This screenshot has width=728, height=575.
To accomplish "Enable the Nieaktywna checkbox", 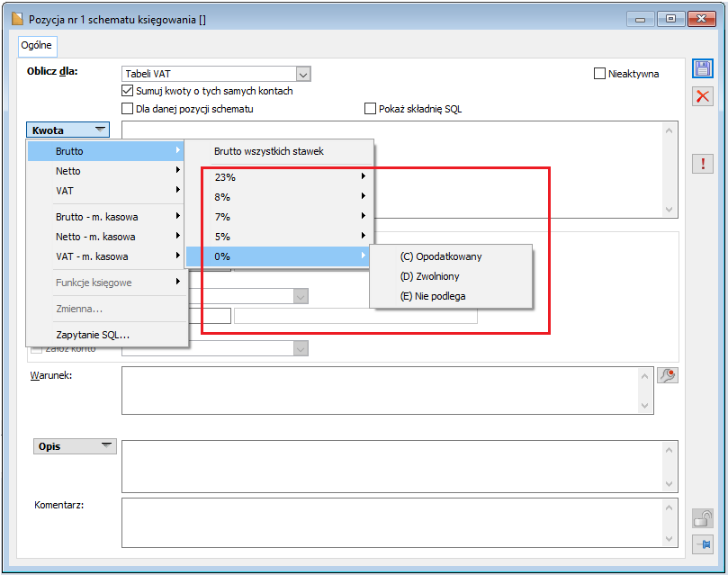I will 599,74.
